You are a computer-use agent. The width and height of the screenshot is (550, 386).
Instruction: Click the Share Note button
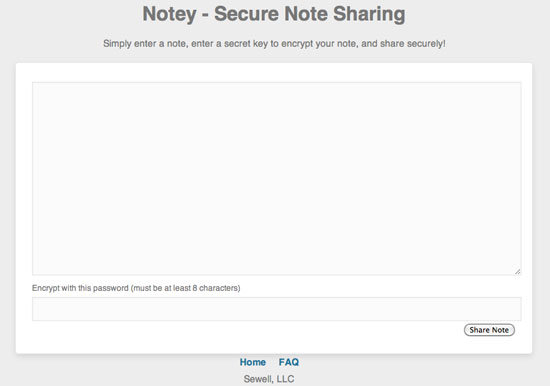point(489,330)
